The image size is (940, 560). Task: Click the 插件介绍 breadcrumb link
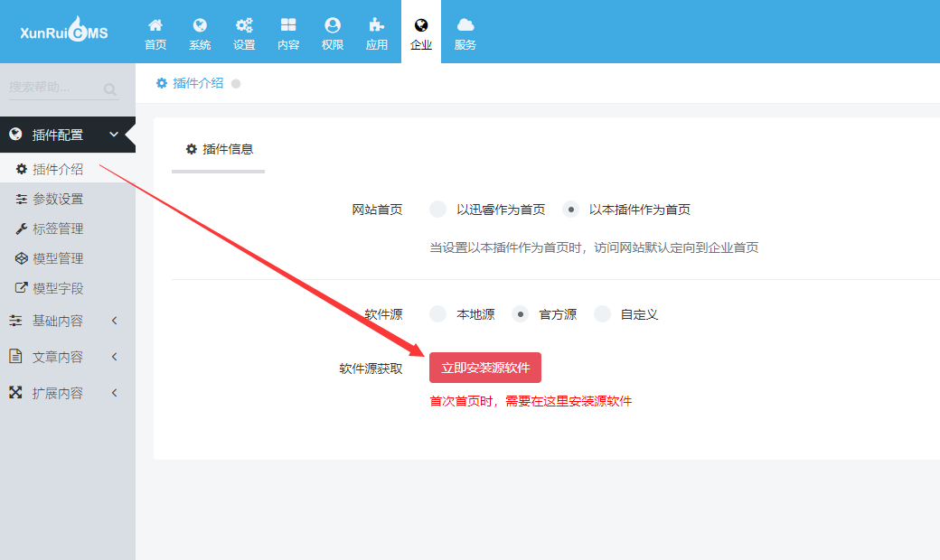[x=198, y=83]
